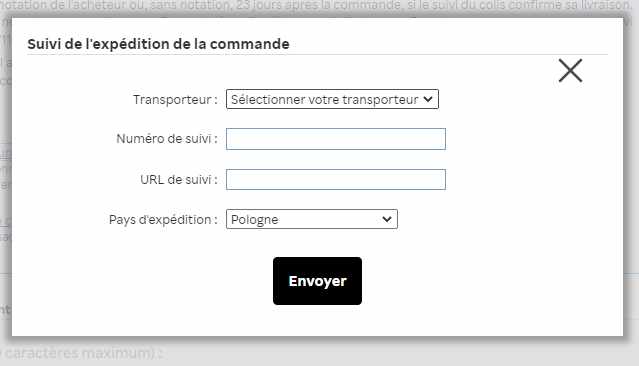
Task: Click the selected "Pologne" value
Action: click(254, 220)
